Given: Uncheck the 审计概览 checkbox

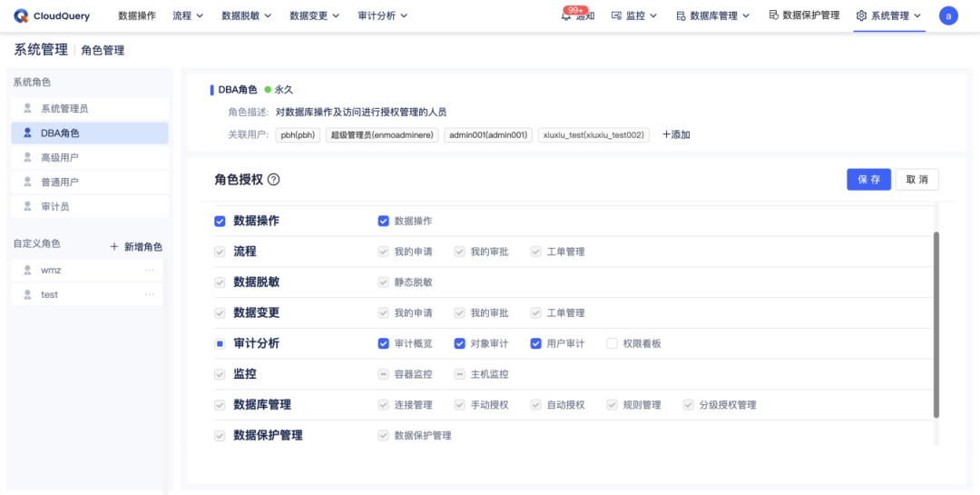Looking at the screenshot, I should click(x=383, y=343).
